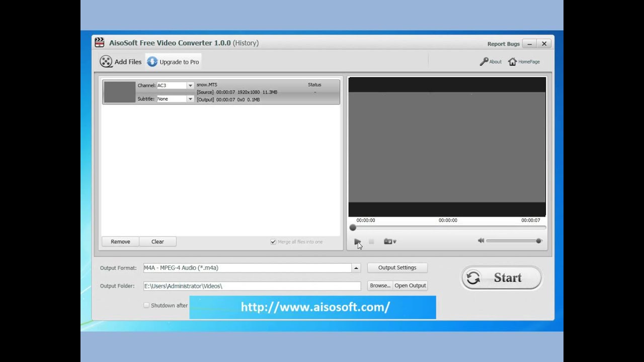Open the aisosoft.com banner link

pyautogui.click(x=312, y=307)
